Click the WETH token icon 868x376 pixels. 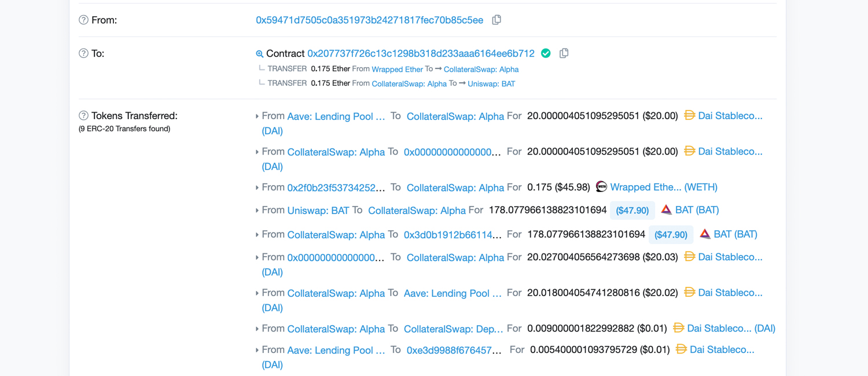(x=601, y=186)
